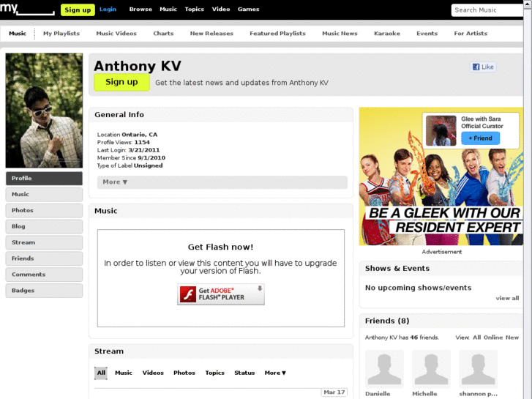Filter stream by Topics
The height and width of the screenshot is (399, 532).
pos(214,373)
